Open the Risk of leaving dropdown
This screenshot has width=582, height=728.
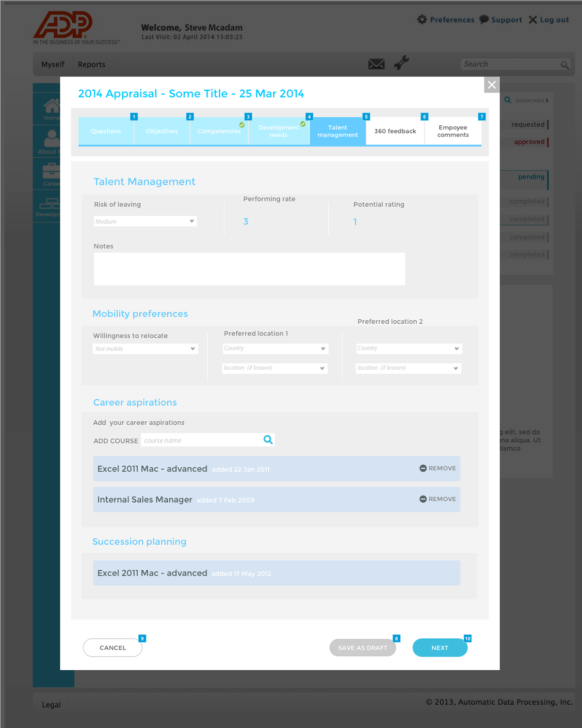click(x=145, y=221)
